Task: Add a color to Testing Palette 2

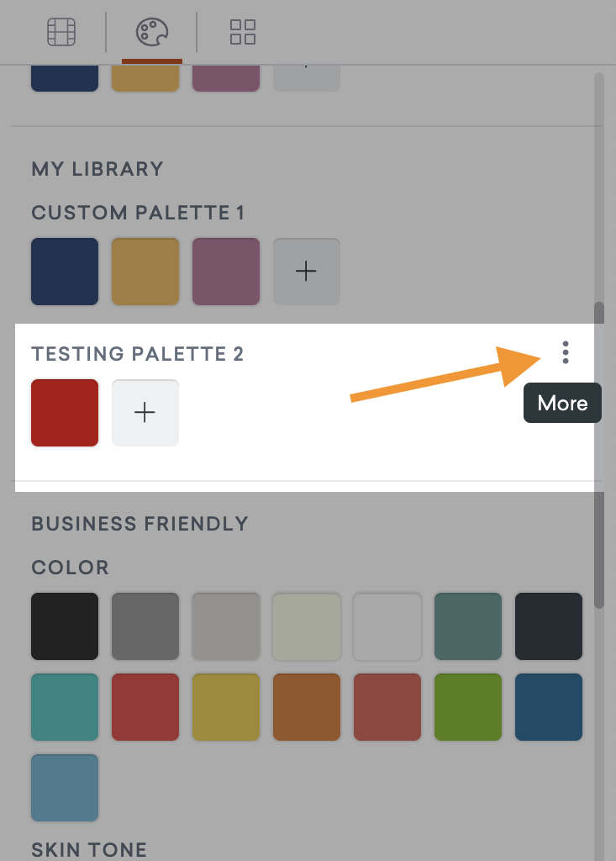Action: pos(145,412)
